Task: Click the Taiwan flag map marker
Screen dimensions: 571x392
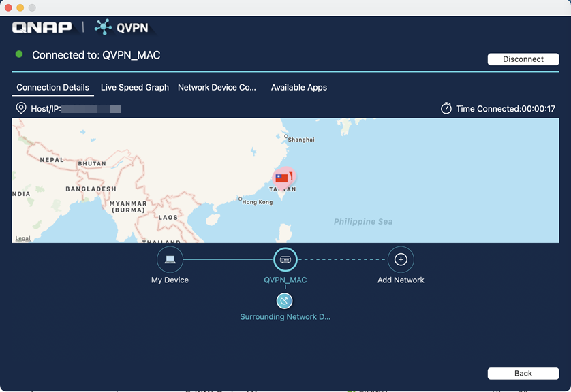Action: point(283,178)
